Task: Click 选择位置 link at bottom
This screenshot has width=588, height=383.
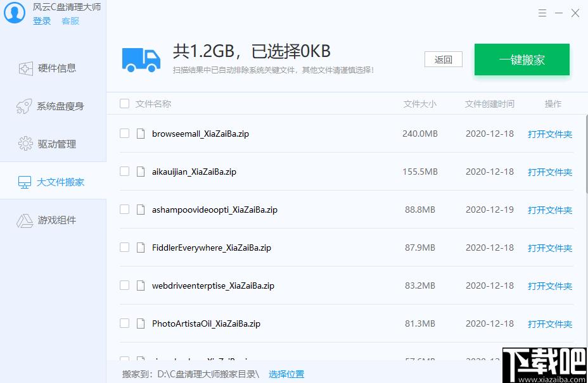Action: click(x=286, y=374)
